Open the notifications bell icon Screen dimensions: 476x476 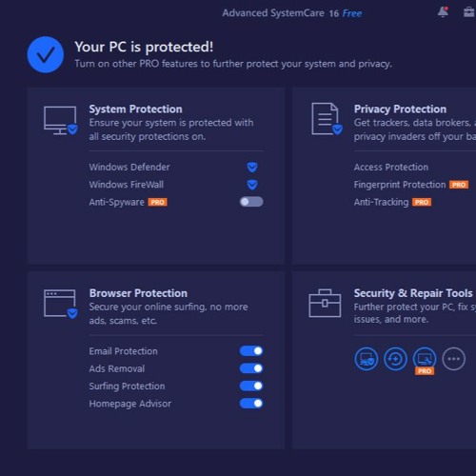point(443,12)
